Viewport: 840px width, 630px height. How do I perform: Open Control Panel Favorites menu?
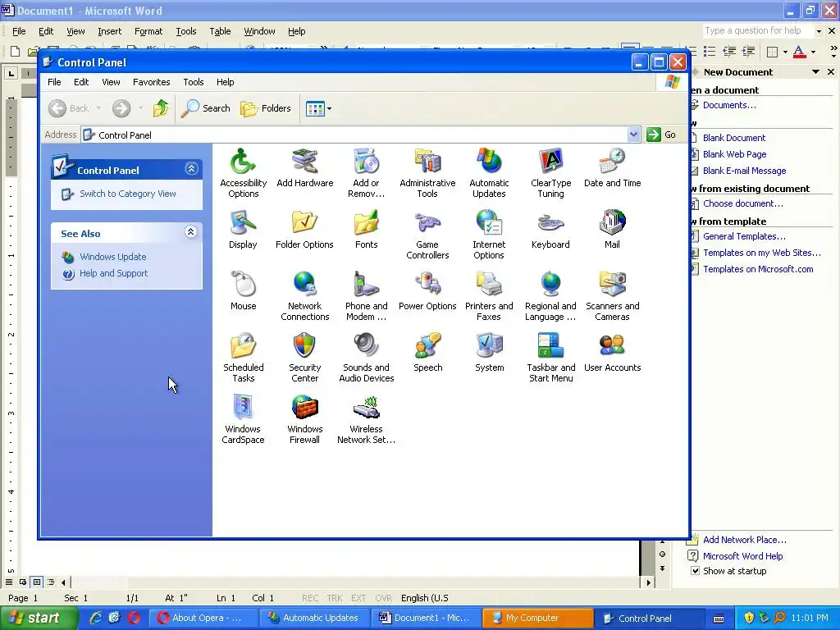(x=151, y=82)
